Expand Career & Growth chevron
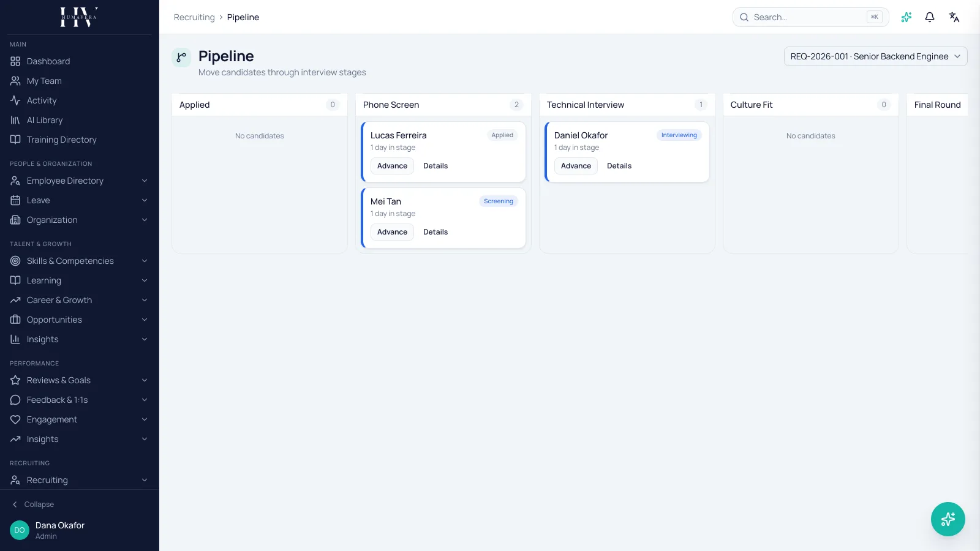980x551 pixels. tap(145, 300)
